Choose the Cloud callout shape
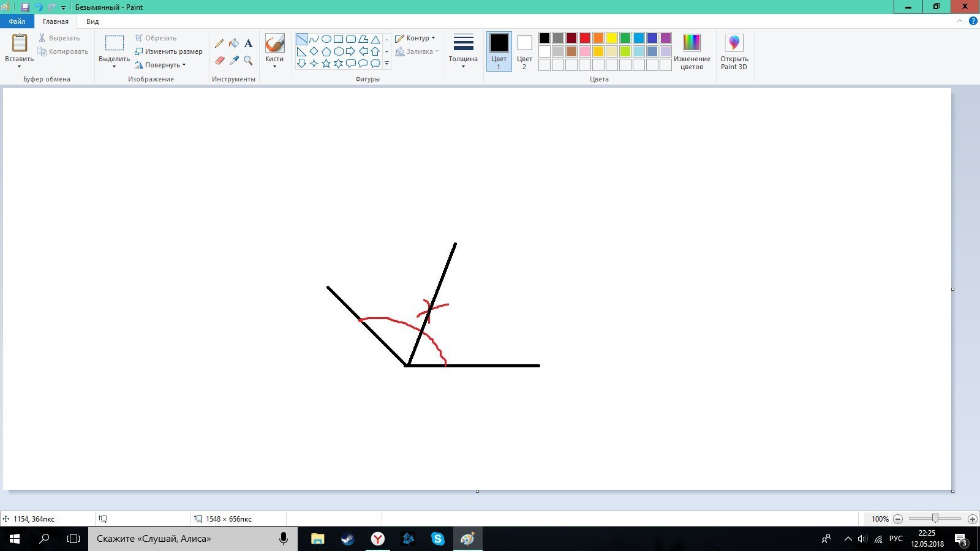This screenshot has height=551, width=980. tap(375, 63)
